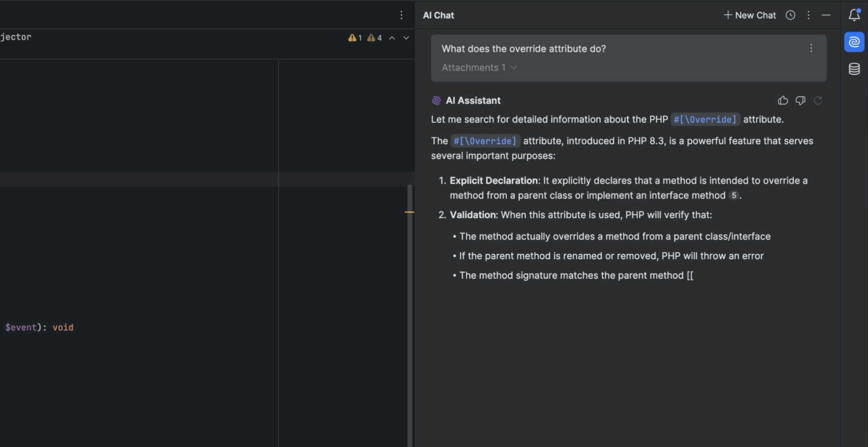Click the weak warning count showing 4

click(374, 38)
